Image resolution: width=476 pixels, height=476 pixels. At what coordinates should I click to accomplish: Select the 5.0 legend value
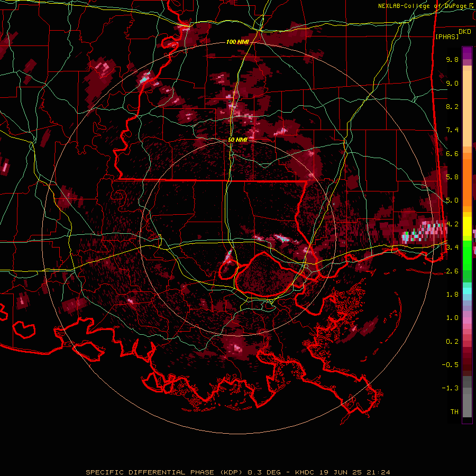click(x=452, y=200)
